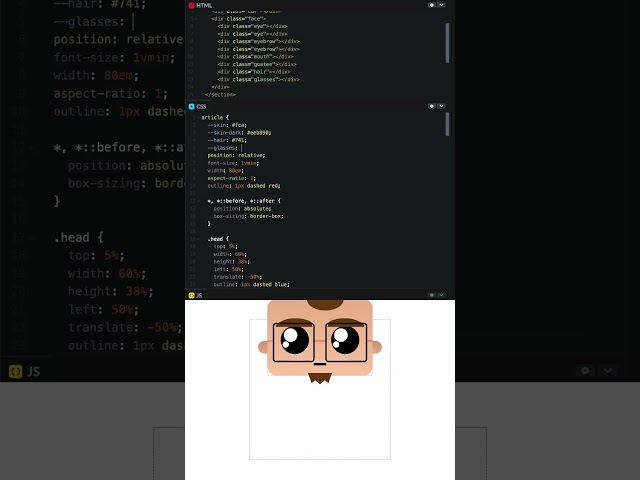Click the CSS editor vertical scrollbar thumb
Image resolution: width=640 pixels, height=480 pixels.
(447, 124)
